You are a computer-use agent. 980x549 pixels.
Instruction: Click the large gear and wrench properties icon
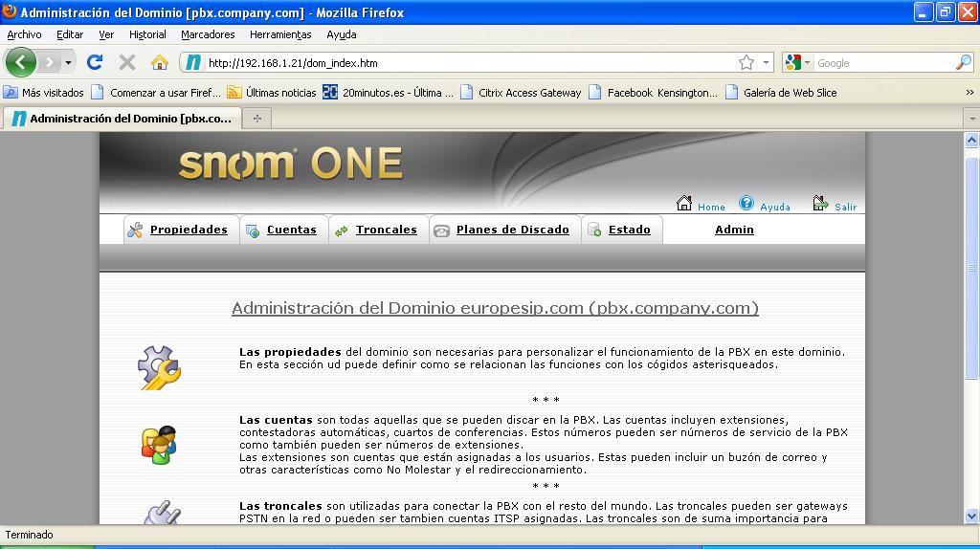(159, 367)
